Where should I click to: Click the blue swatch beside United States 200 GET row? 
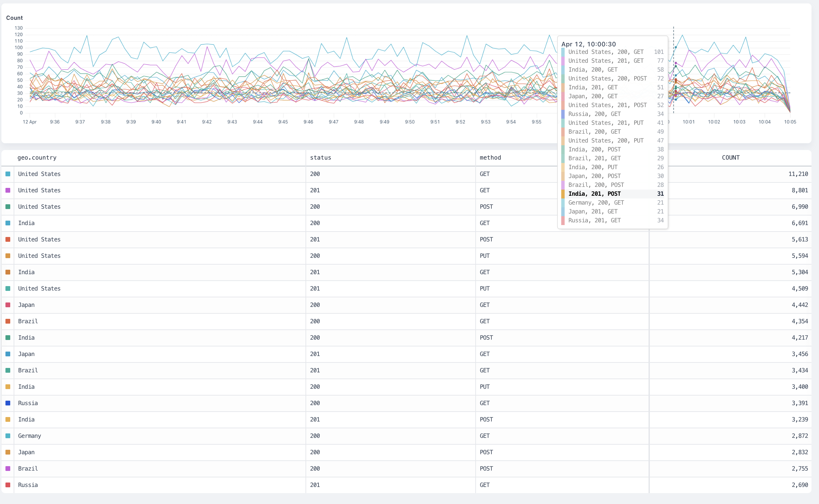[x=8, y=174]
